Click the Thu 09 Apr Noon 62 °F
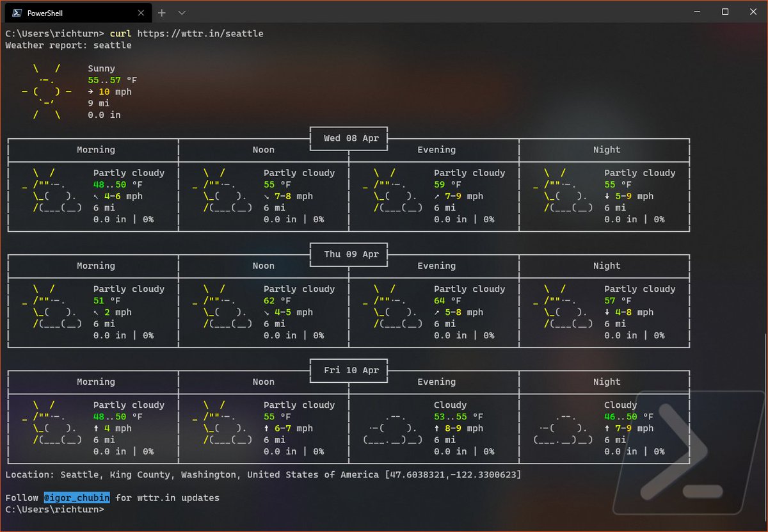Image resolution: width=768 pixels, height=532 pixels. pos(277,300)
